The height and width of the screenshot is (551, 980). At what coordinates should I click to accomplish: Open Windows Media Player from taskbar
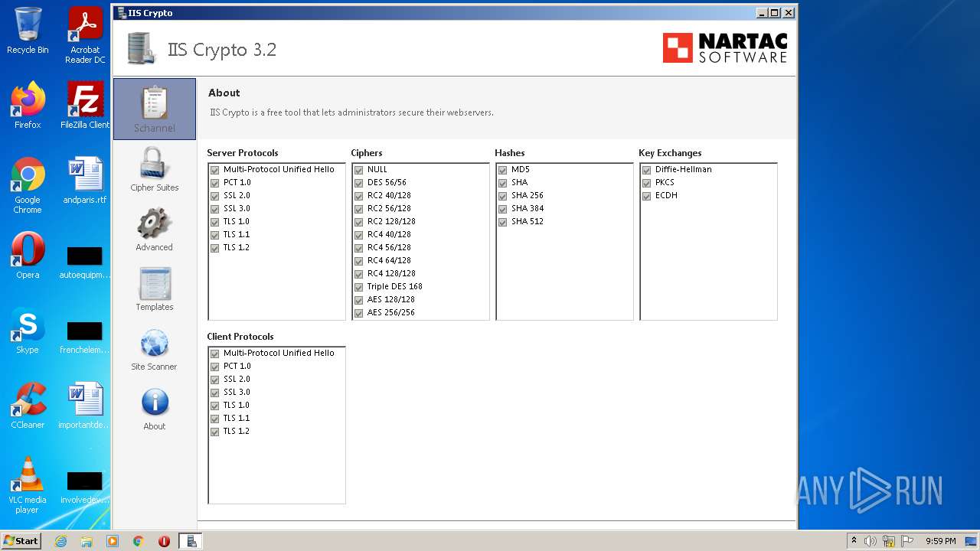point(113,541)
